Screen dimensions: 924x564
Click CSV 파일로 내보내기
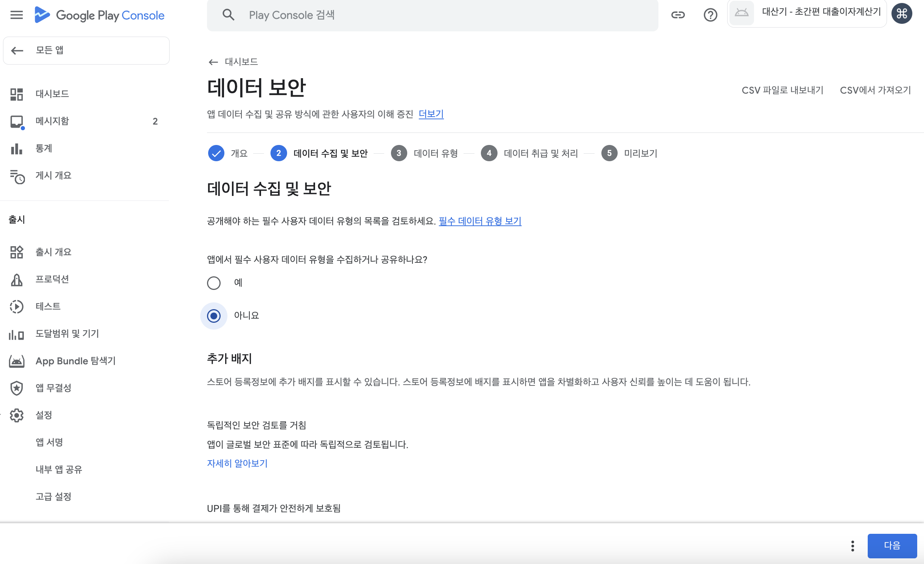coord(782,90)
